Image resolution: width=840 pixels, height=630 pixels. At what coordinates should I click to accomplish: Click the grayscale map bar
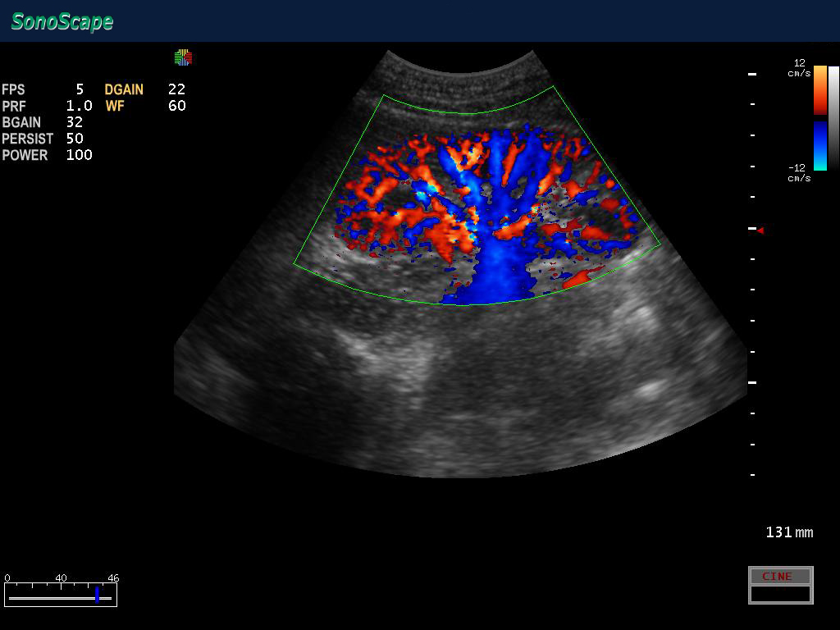pyautogui.click(x=833, y=117)
